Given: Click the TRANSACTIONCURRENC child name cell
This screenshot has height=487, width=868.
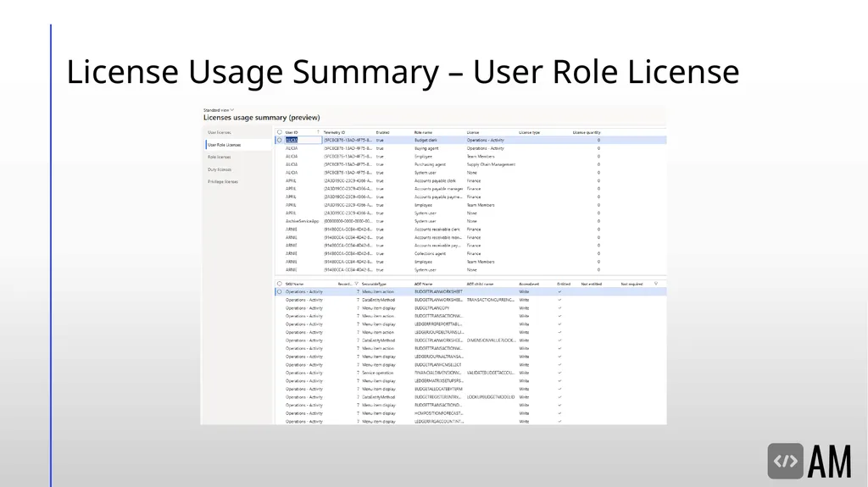Looking at the screenshot, I should coord(491,300).
